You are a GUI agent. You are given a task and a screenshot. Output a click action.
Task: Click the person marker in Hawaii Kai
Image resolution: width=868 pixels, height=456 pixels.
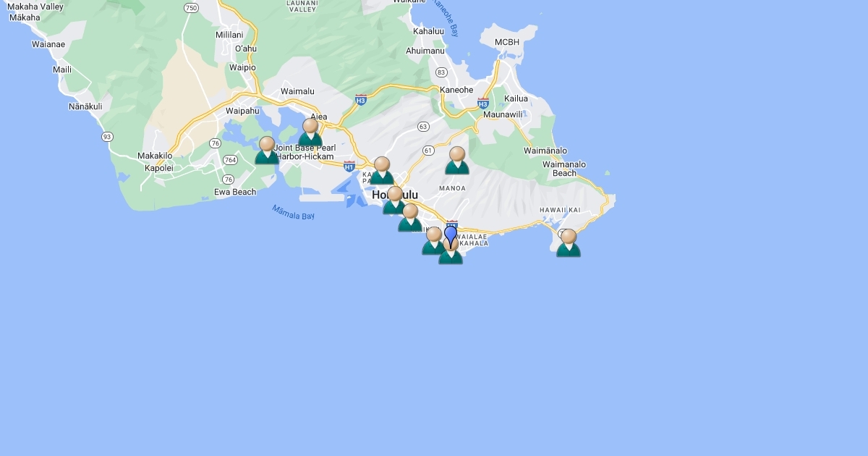[x=569, y=243]
